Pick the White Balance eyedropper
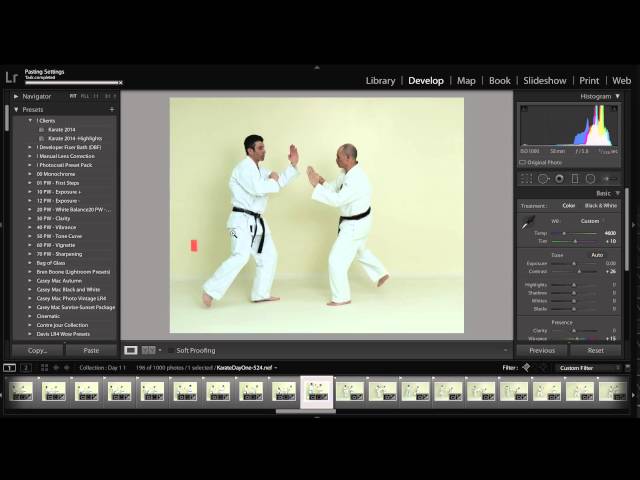Viewport: 640px width, 480px height. coord(528,222)
